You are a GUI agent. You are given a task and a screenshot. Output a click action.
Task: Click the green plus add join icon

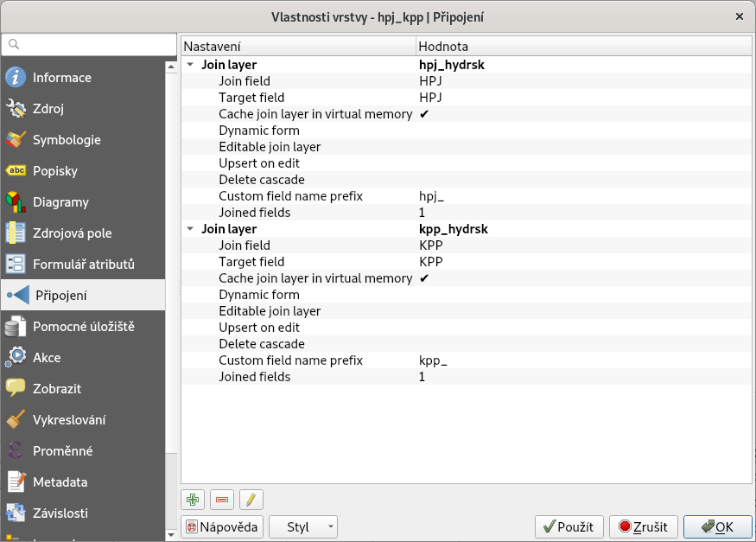click(193, 500)
